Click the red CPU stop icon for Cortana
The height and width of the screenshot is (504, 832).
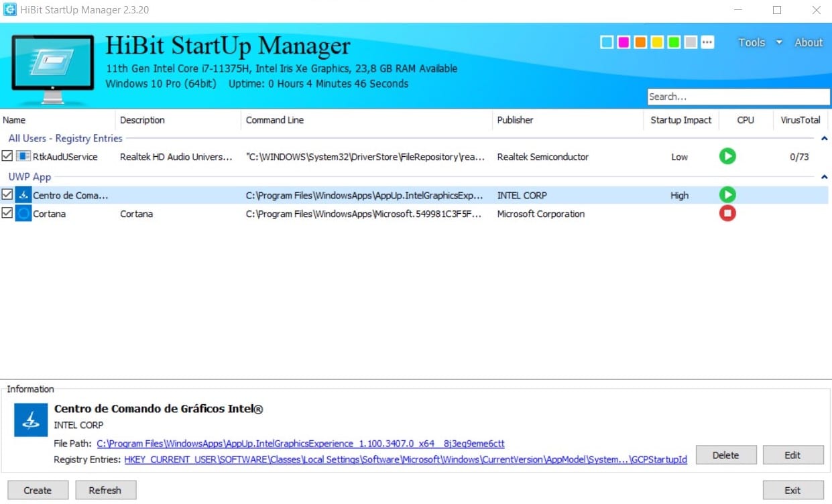pos(727,214)
